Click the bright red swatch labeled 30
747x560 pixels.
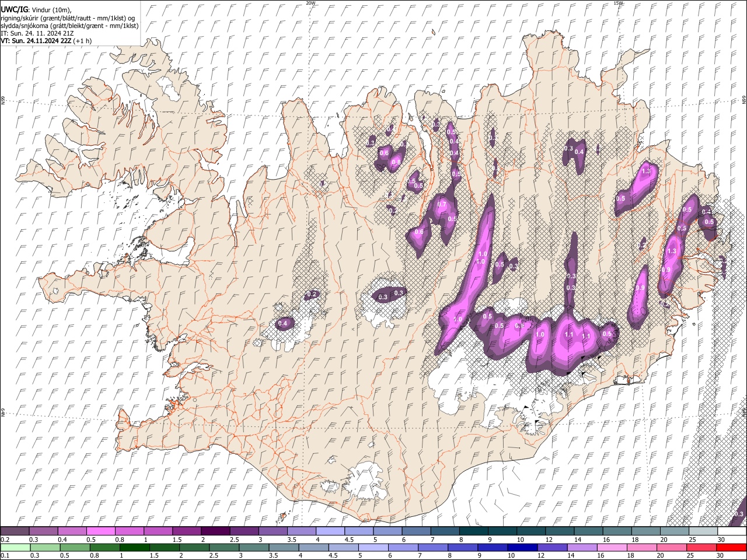pyautogui.click(x=732, y=547)
